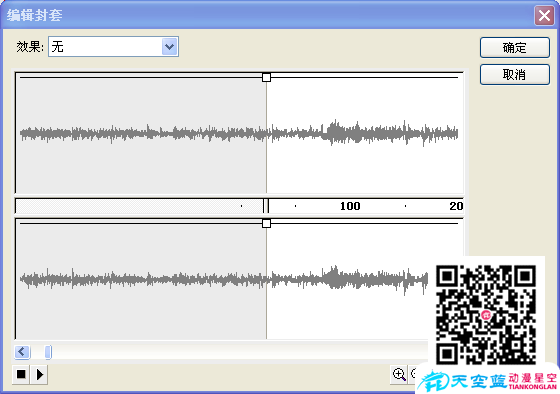Close the 编辑封套 dialog window
560x394 pixels.
point(544,16)
